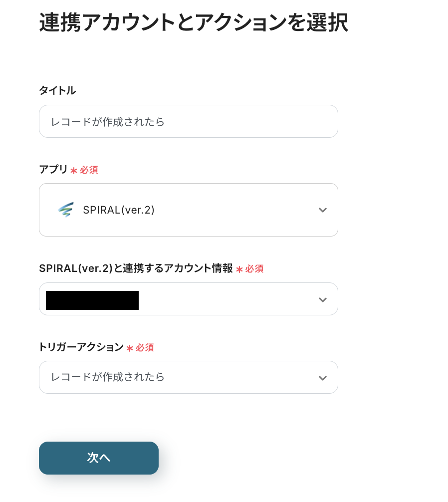Click the 必須 marker next to トリガーアクション
448x502 pixels.
coord(145,348)
